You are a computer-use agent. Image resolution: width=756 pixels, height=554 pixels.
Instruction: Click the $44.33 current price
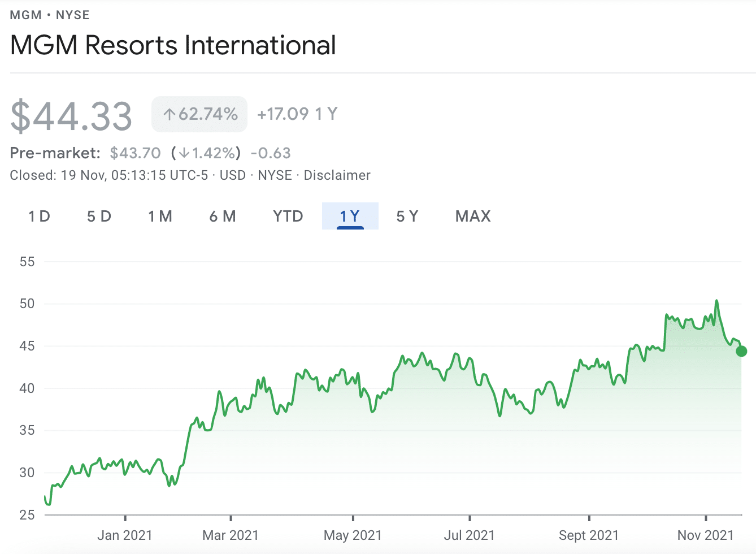tap(71, 116)
